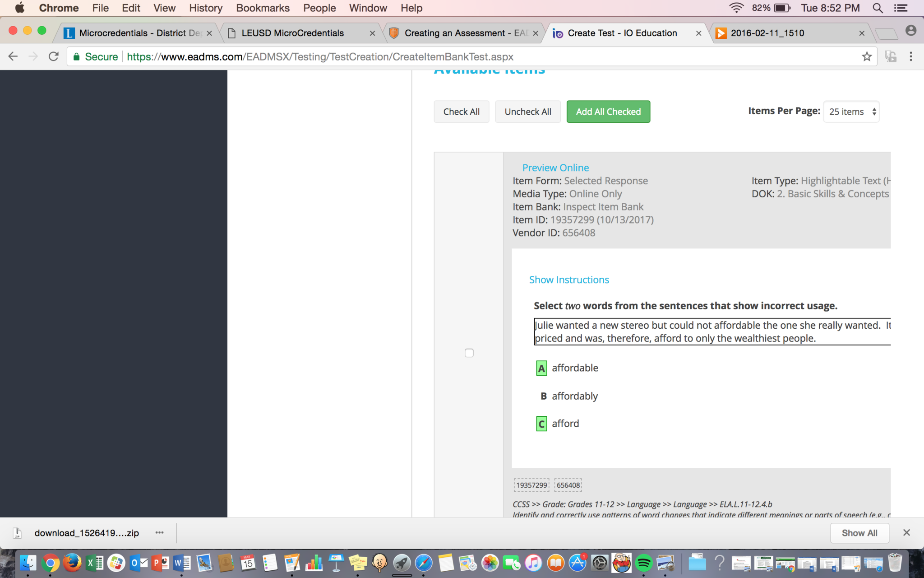Check the item 19357299 checkbox
The height and width of the screenshot is (578, 924).
(469, 353)
